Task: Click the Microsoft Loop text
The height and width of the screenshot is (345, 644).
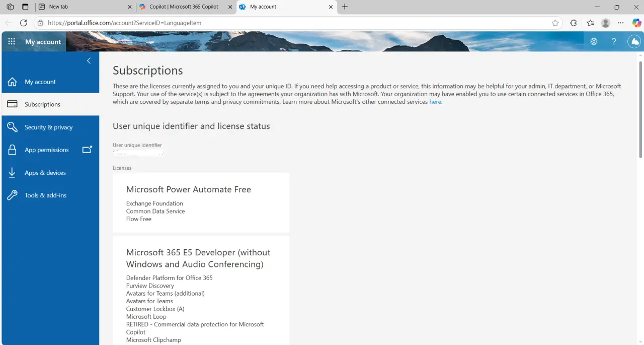Action: coord(146,317)
